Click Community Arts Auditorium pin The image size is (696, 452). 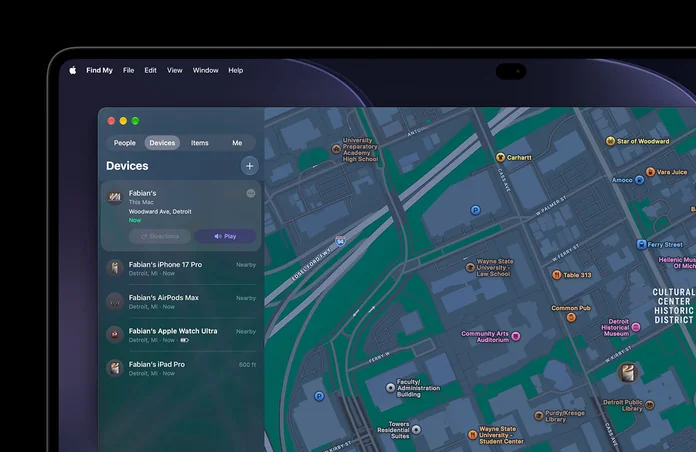[516, 336]
